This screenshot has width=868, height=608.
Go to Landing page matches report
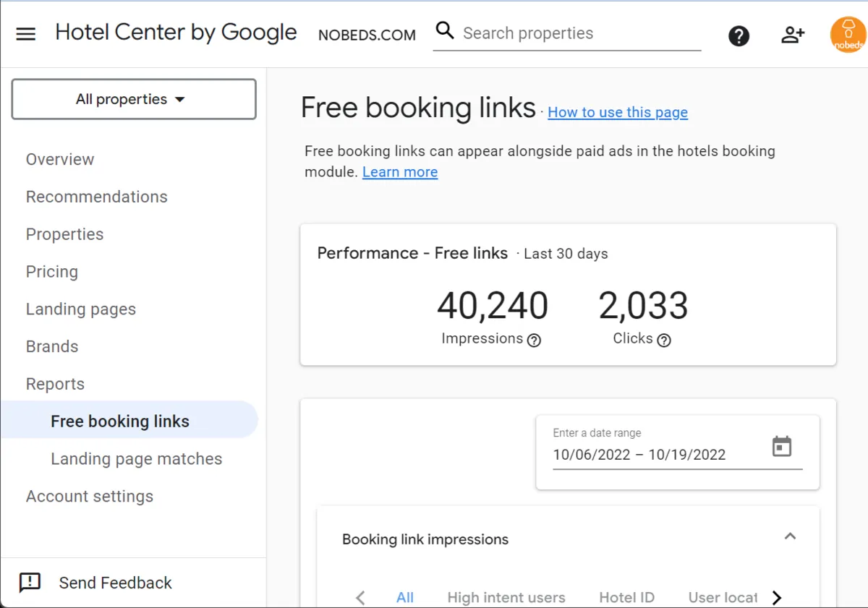(136, 459)
